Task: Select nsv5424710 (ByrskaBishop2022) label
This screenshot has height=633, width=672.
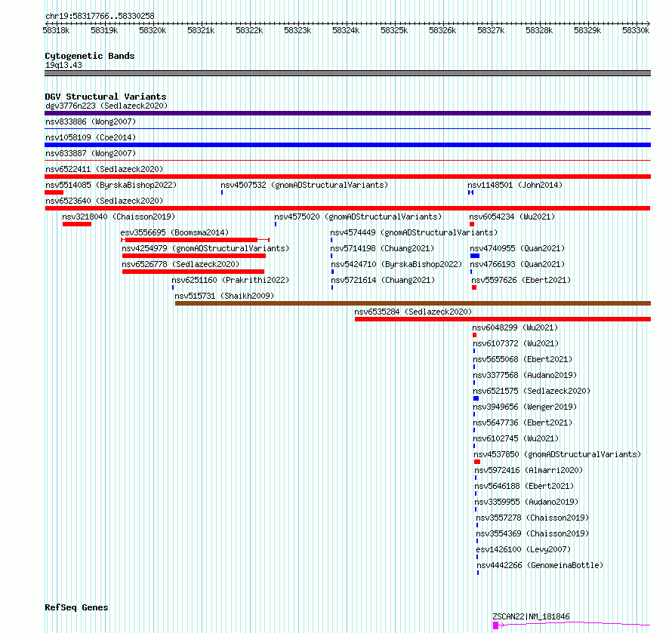Action: [x=396, y=264]
